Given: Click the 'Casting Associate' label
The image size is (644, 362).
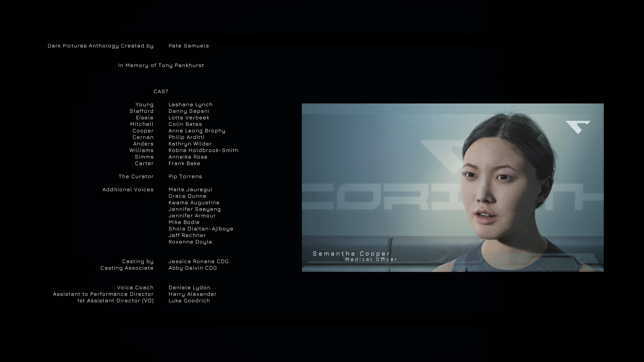Looking at the screenshot, I should [127, 268].
